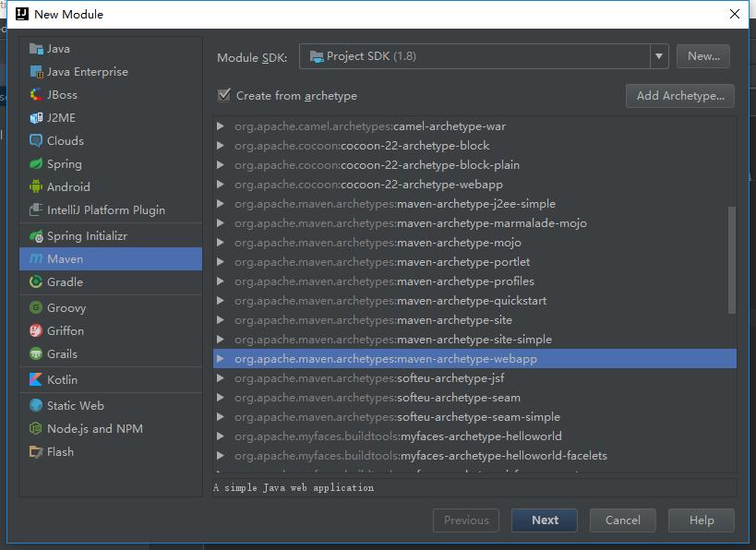This screenshot has height=550, width=756.
Task: Click the archetype list vertical scrollbar
Action: click(732, 258)
